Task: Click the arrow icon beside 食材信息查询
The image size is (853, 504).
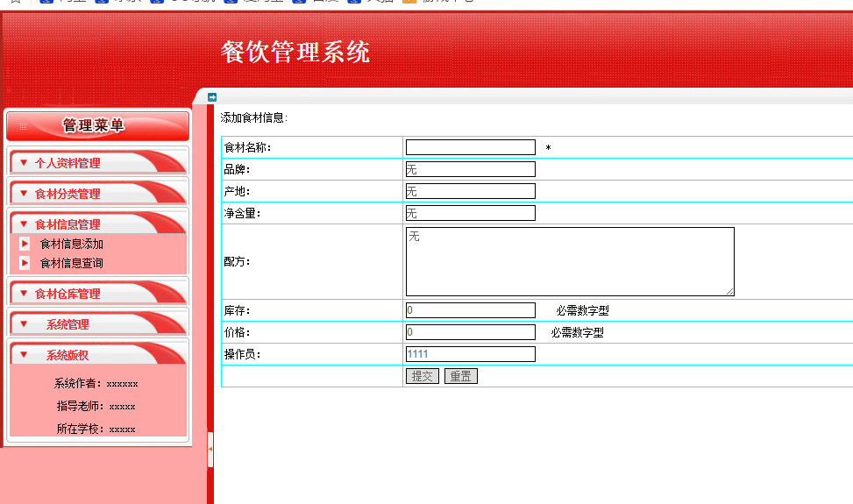Action: point(25,263)
